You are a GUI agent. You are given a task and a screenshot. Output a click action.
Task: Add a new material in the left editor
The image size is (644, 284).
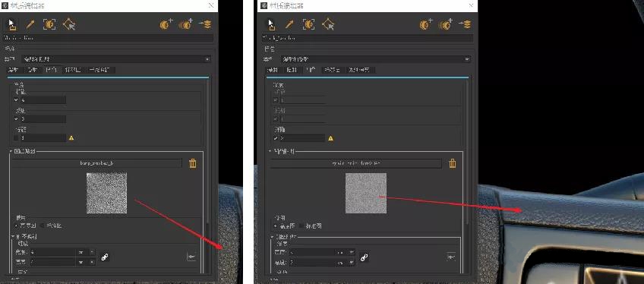(x=166, y=24)
